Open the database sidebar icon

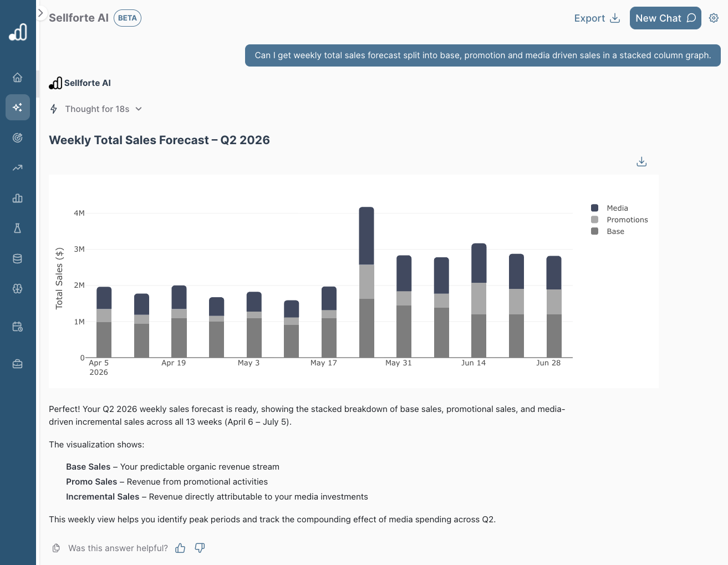pos(18,259)
